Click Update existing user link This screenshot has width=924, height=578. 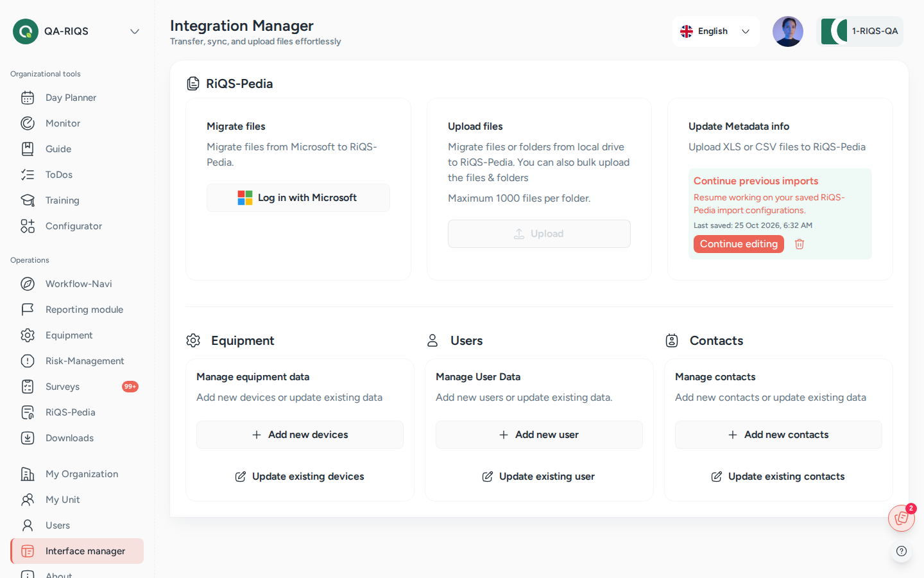tap(539, 477)
